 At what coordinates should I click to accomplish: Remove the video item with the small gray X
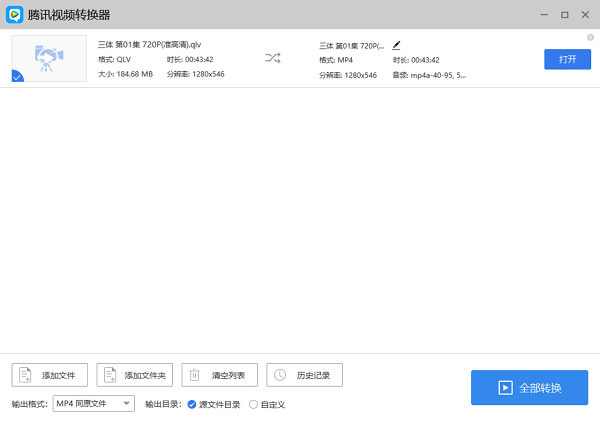590,38
